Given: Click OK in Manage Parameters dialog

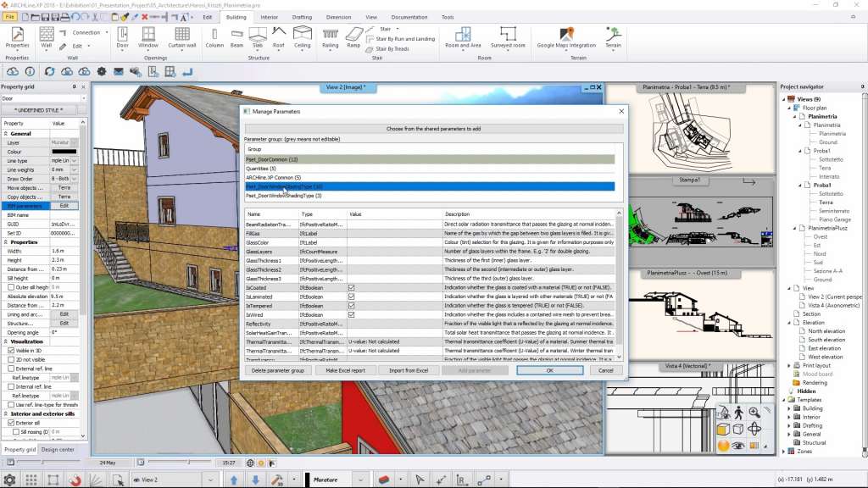Looking at the screenshot, I should (549, 370).
